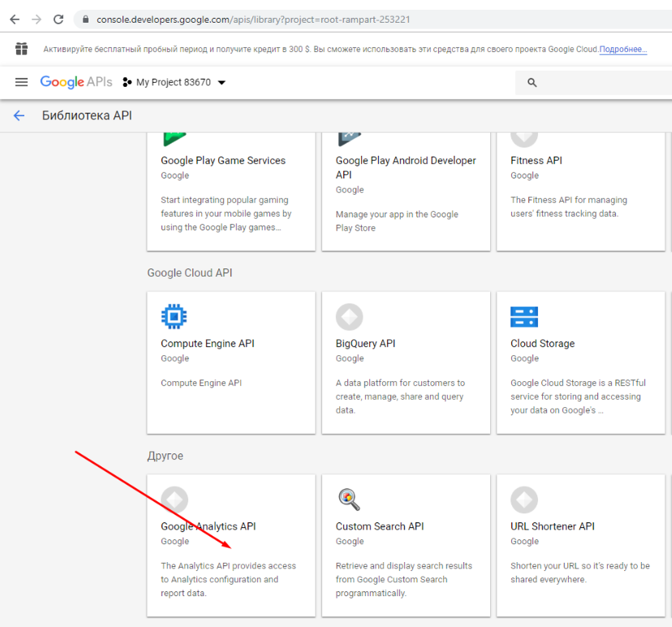Click the Другое section heading

click(165, 456)
